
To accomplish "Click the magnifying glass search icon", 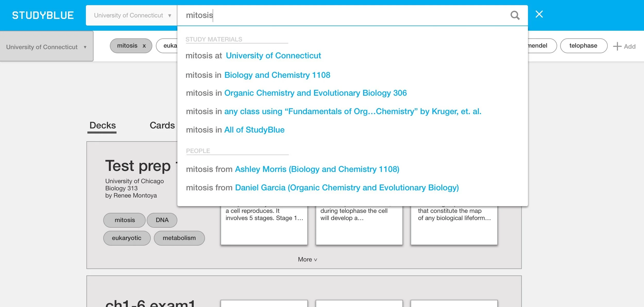I will (x=515, y=15).
